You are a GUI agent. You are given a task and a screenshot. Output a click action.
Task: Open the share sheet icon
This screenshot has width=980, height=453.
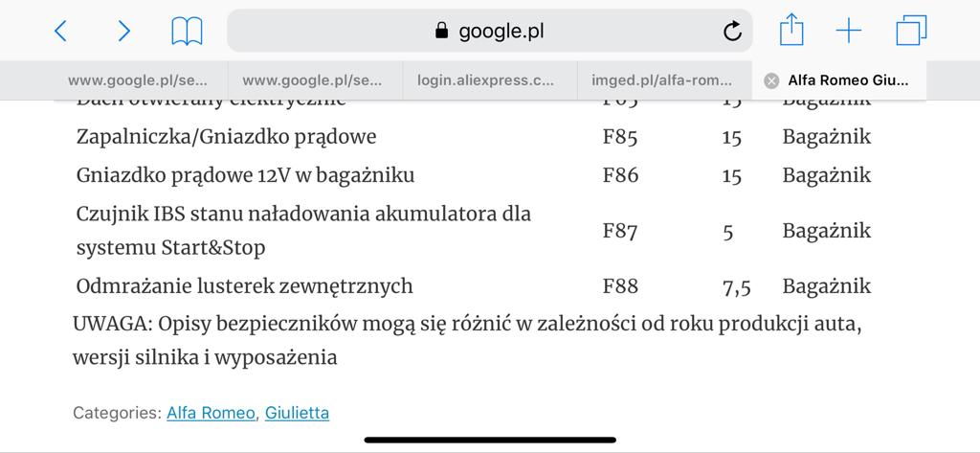[x=791, y=30]
